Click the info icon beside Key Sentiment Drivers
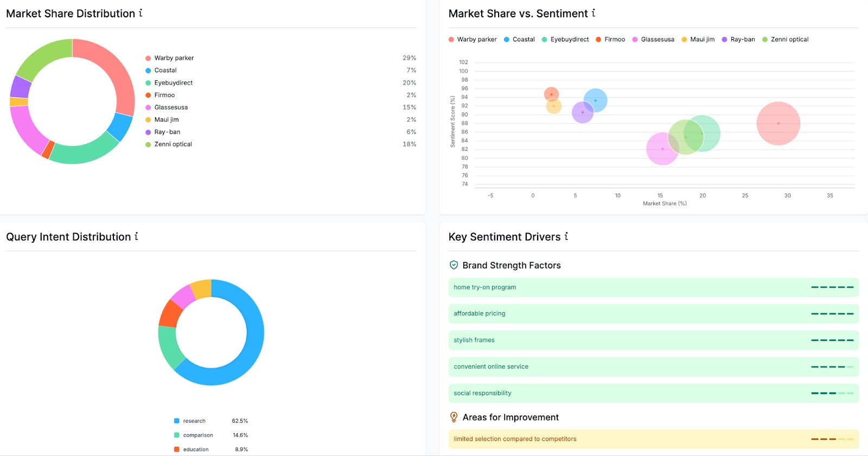 pos(566,236)
